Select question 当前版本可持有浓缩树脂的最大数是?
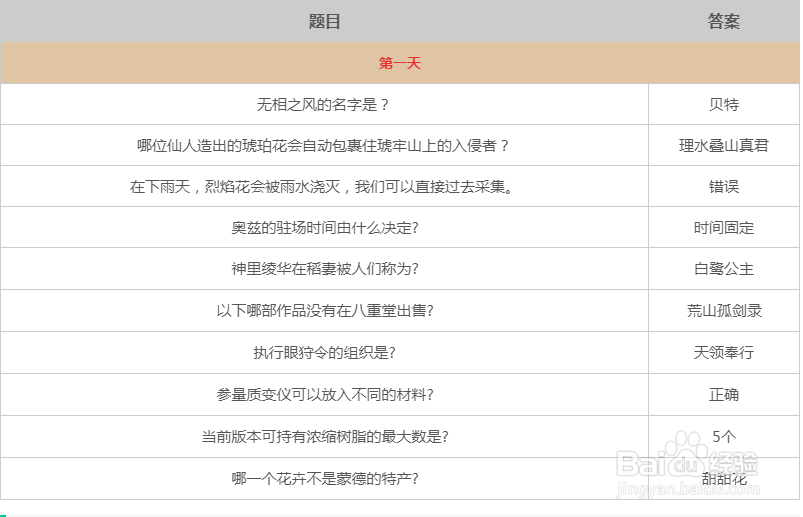803x517 pixels. (325, 436)
